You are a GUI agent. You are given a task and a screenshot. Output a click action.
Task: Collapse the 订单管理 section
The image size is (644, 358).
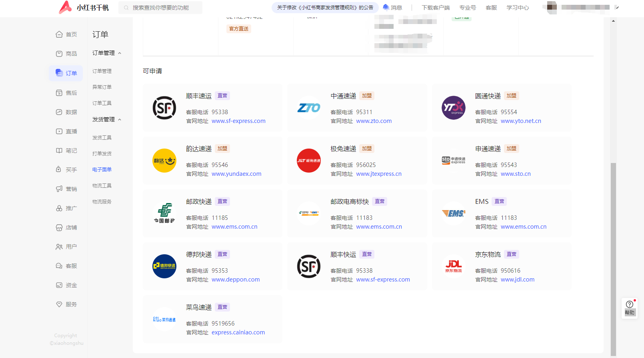coord(120,53)
